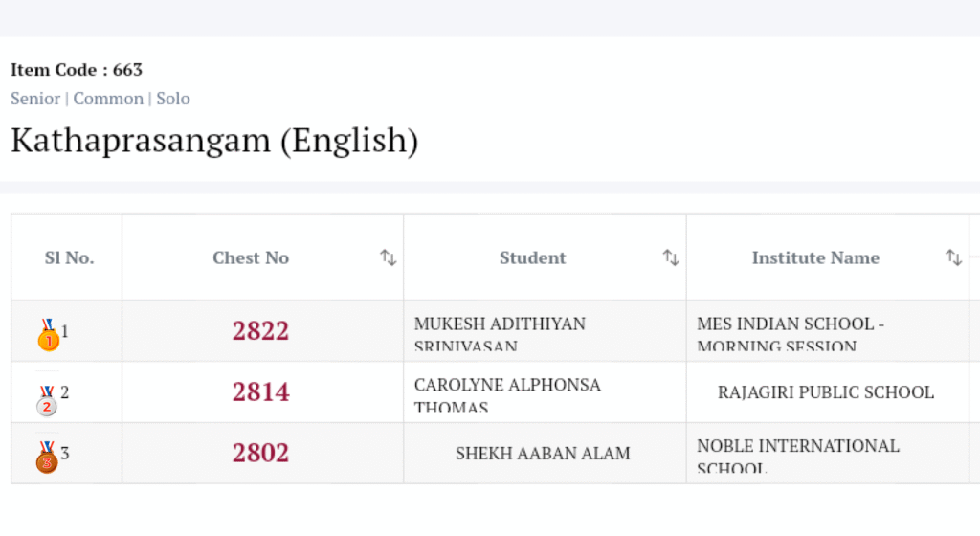The width and height of the screenshot is (980, 536).
Task: Click the bronze third-place medal icon
Action: pyautogui.click(x=47, y=457)
